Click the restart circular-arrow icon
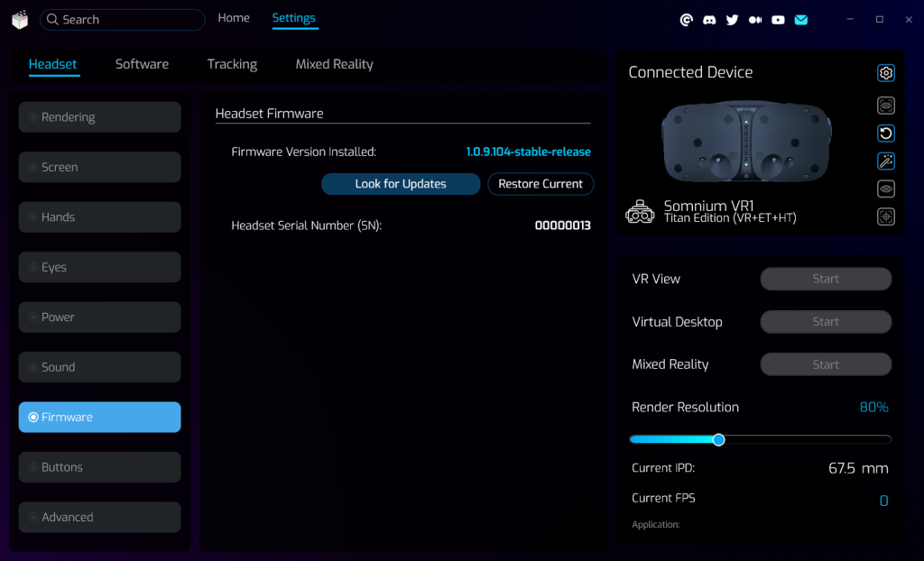This screenshot has width=924, height=561. (886, 133)
